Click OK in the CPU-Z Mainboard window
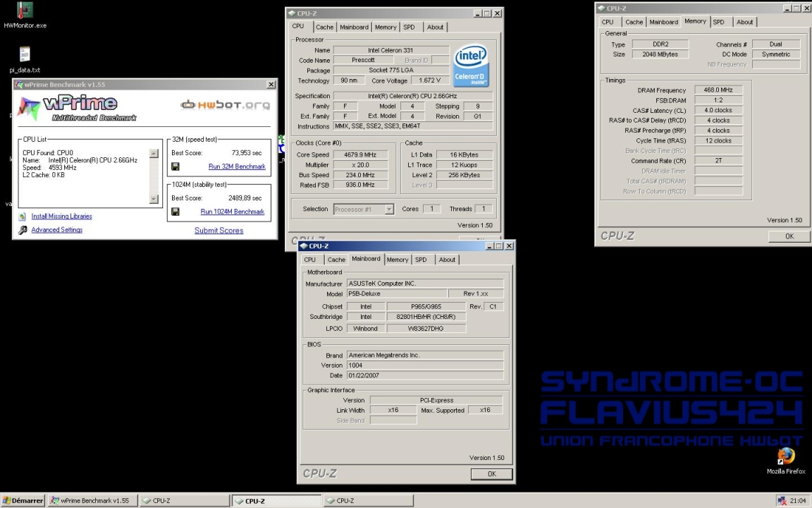 coord(491,474)
